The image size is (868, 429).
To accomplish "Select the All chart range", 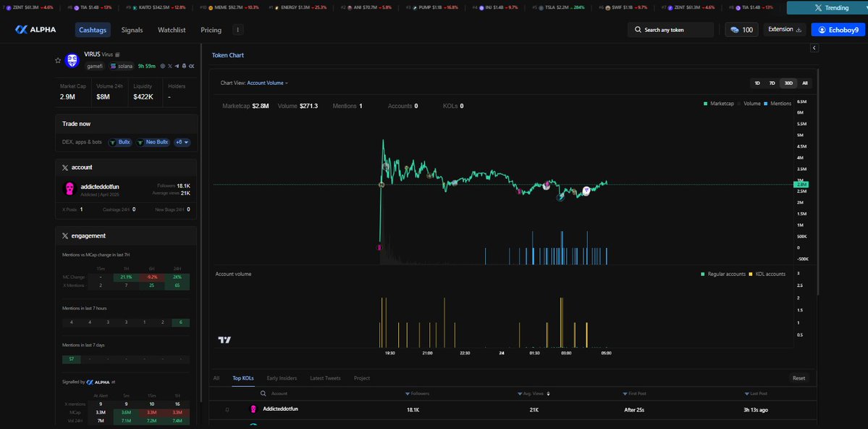I will (x=805, y=83).
